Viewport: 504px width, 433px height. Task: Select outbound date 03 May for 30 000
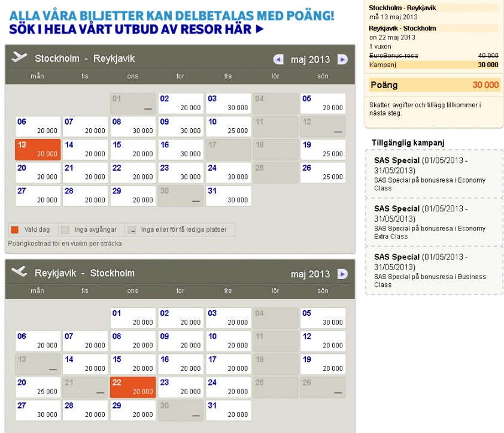(228, 103)
